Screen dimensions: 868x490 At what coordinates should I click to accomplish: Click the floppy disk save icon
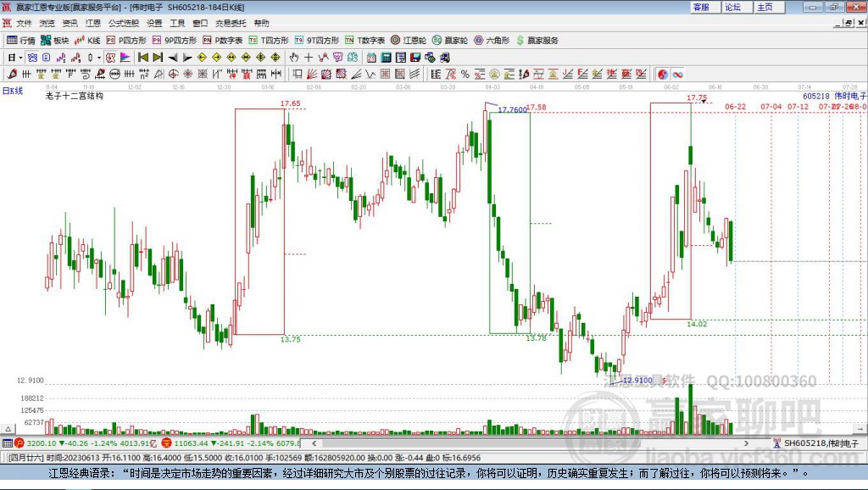click(x=415, y=58)
